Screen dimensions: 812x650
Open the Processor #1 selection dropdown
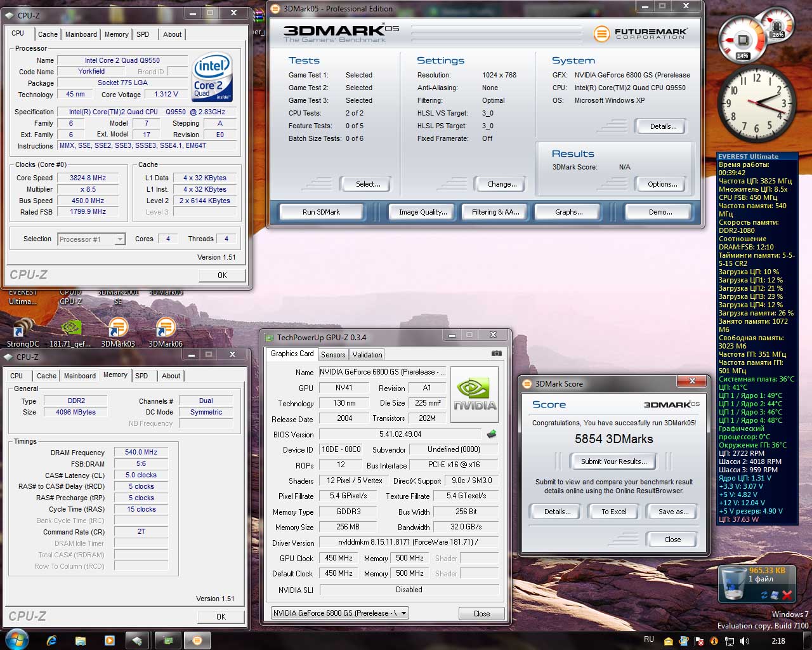pos(91,239)
